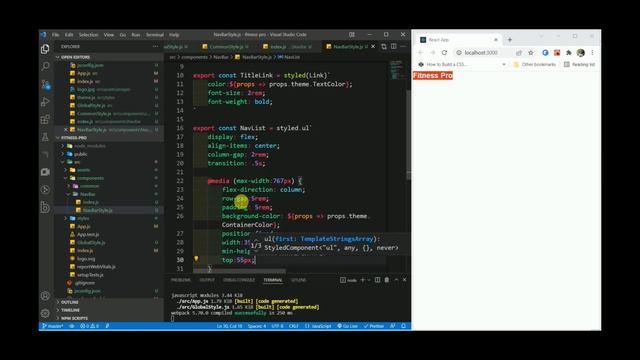Viewport: 640px width, 360px height.
Task: Click the NavList breadcrumb symbol
Action: [289, 57]
